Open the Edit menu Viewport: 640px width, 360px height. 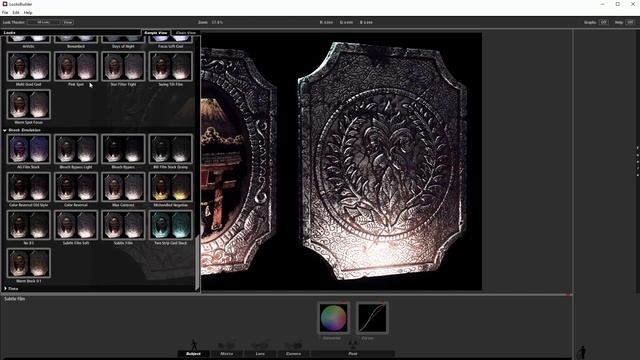pyautogui.click(x=16, y=13)
